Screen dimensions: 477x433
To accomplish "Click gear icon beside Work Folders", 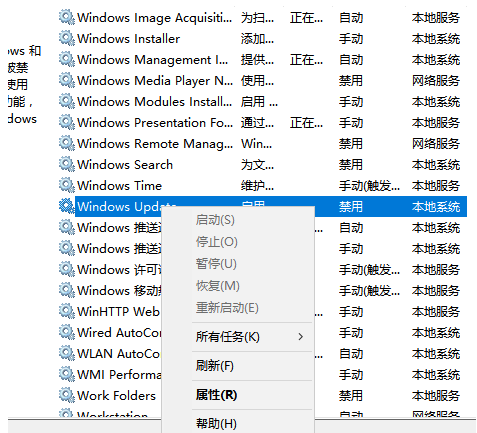I will (x=67, y=396).
